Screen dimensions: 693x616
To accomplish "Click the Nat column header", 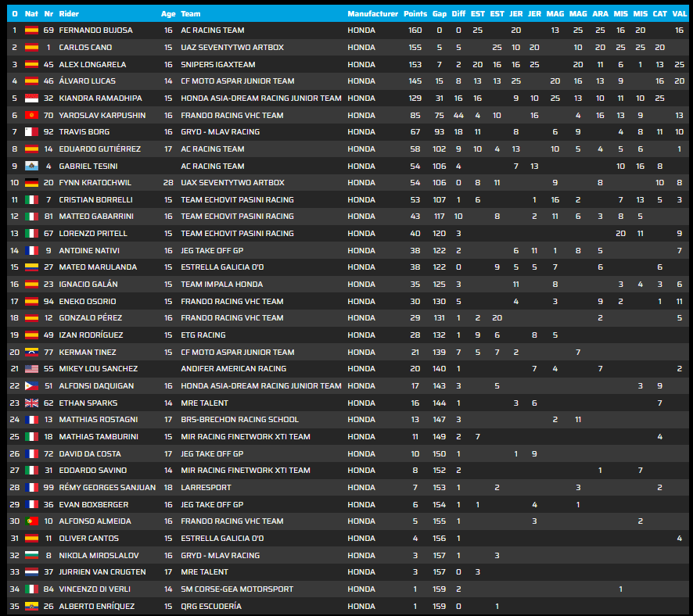I will (31, 14).
